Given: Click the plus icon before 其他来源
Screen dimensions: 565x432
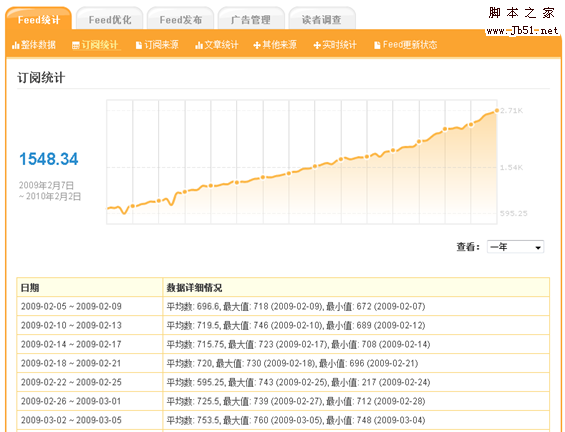Looking at the screenshot, I should coord(257,45).
